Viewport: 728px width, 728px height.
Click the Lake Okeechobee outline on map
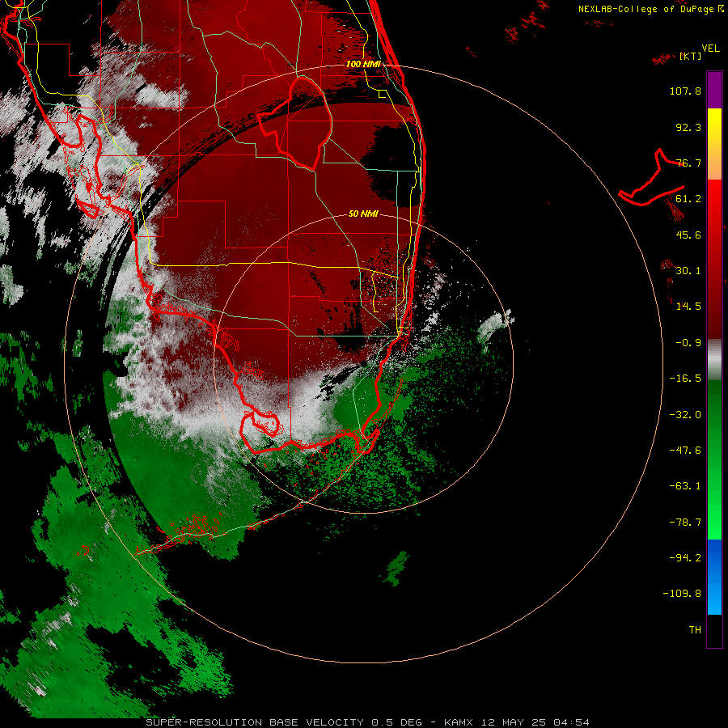coord(294,124)
